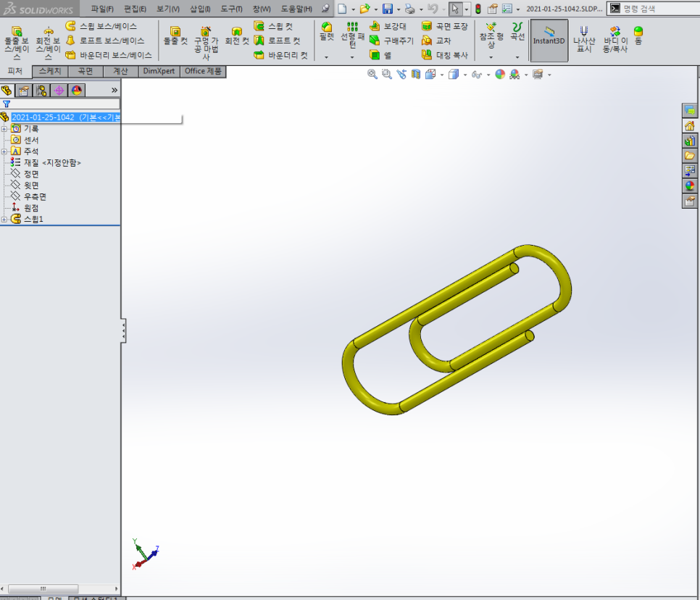
Task: Click the Shell (쉘) tool
Action: (380, 55)
